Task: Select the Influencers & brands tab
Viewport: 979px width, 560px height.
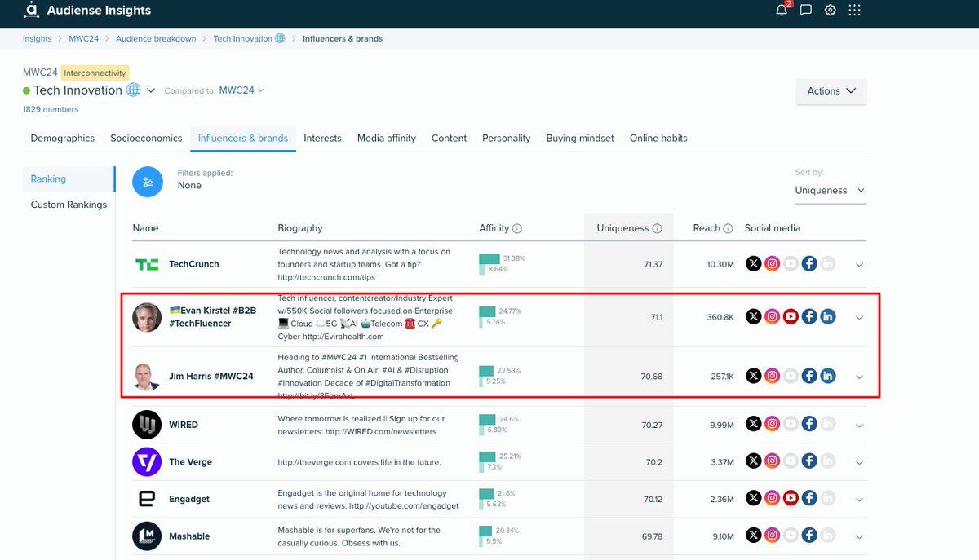Action: click(x=243, y=139)
